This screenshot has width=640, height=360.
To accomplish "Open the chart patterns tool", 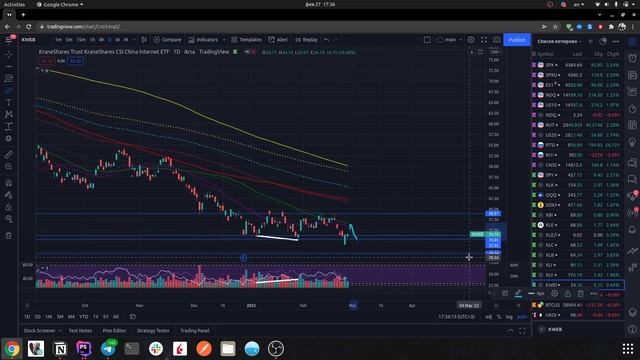I will [9, 114].
